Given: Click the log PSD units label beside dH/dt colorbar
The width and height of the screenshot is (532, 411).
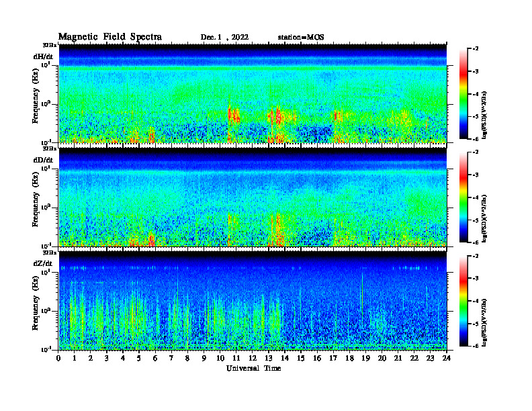Looking at the screenshot, I should pos(485,115).
